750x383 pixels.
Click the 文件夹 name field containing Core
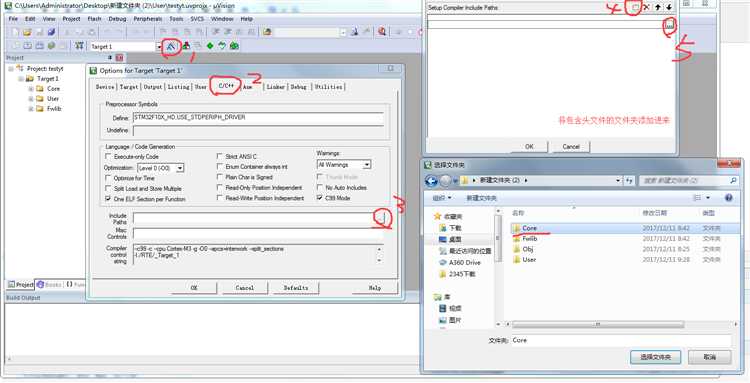coord(621,340)
